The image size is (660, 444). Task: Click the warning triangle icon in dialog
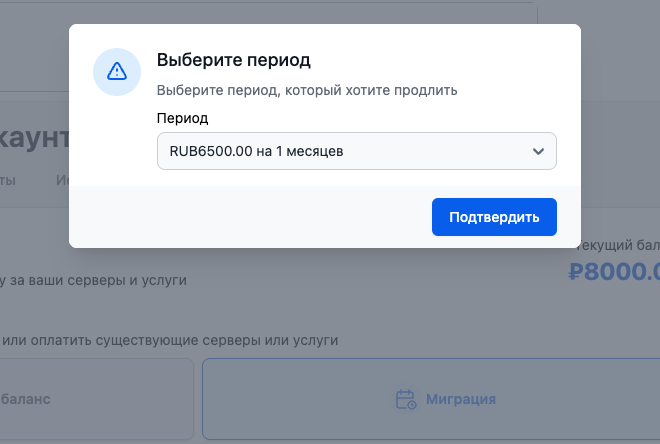click(x=117, y=71)
